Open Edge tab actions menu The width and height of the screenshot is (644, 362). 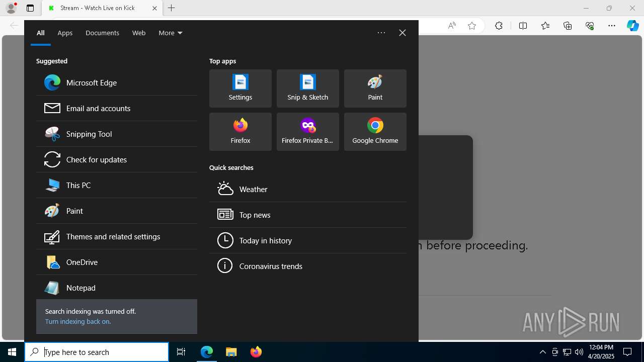30,8
